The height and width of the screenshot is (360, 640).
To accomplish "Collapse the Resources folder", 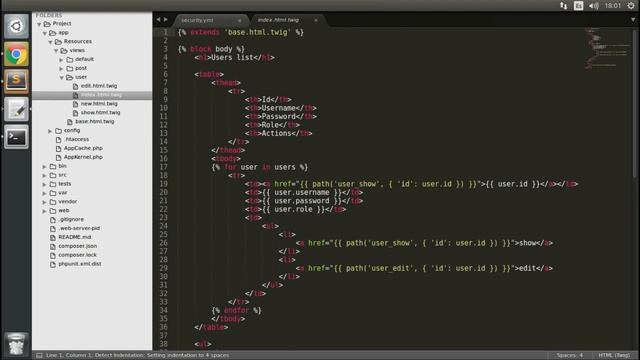I will (51, 42).
